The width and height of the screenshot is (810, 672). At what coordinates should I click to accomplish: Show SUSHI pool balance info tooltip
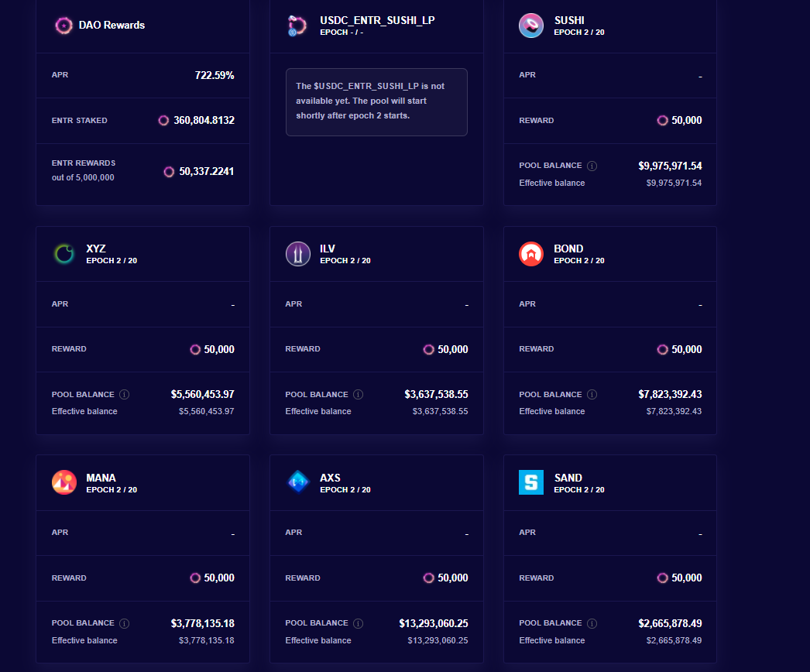(592, 166)
